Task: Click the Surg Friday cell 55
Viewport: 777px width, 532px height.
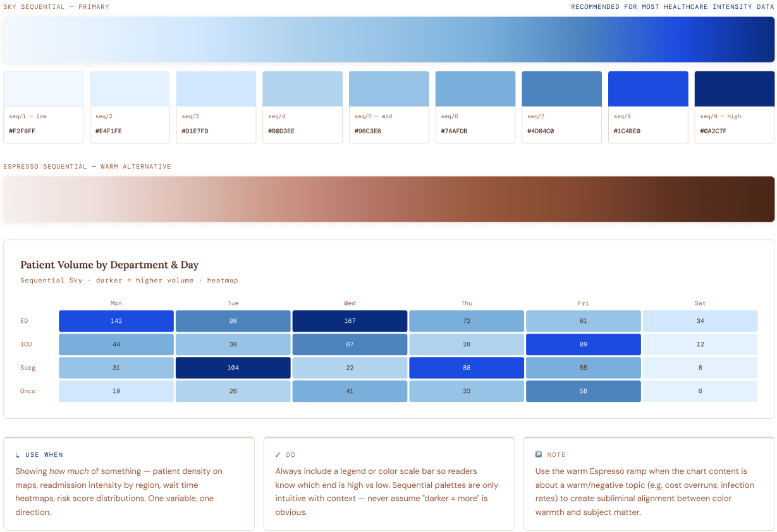Action: [584, 368]
